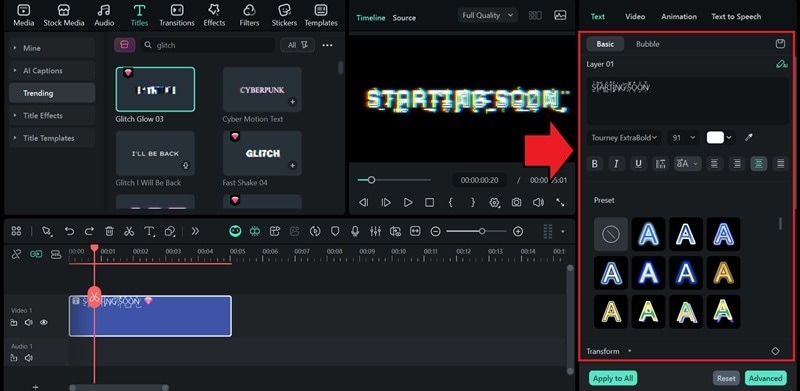Choose the Glitch I Will Be Back title
This screenshot has width=800, height=391.
(155, 153)
